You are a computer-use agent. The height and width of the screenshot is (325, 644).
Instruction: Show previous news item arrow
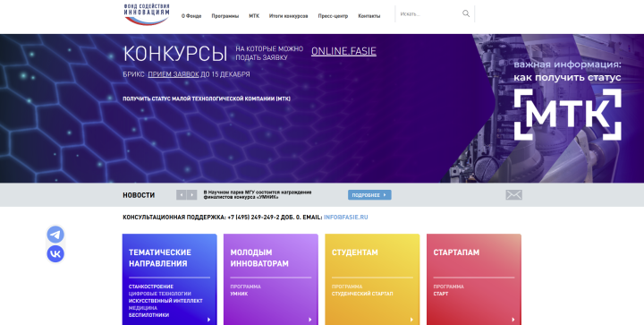click(181, 195)
